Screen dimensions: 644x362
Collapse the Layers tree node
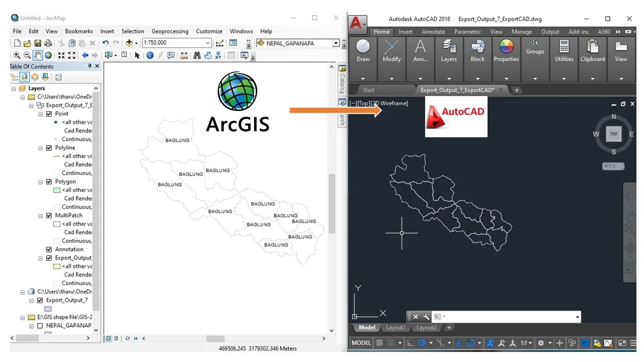click(x=14, y=88)
